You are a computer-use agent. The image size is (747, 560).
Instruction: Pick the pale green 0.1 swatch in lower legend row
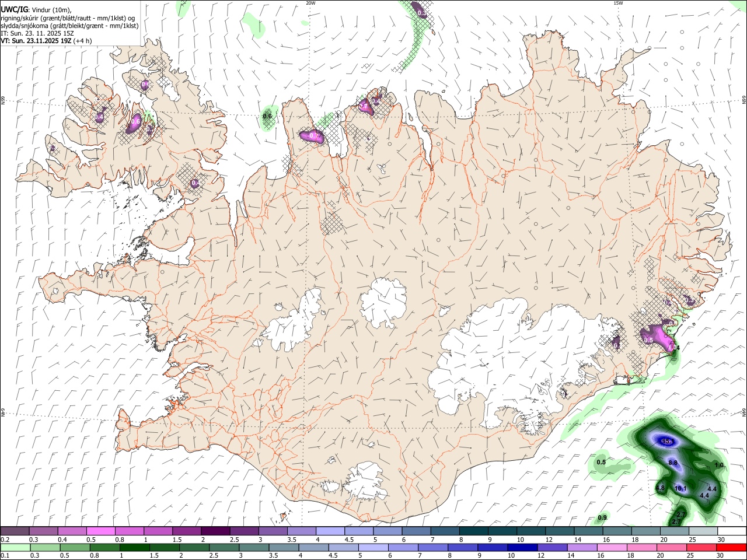point(15,548)
